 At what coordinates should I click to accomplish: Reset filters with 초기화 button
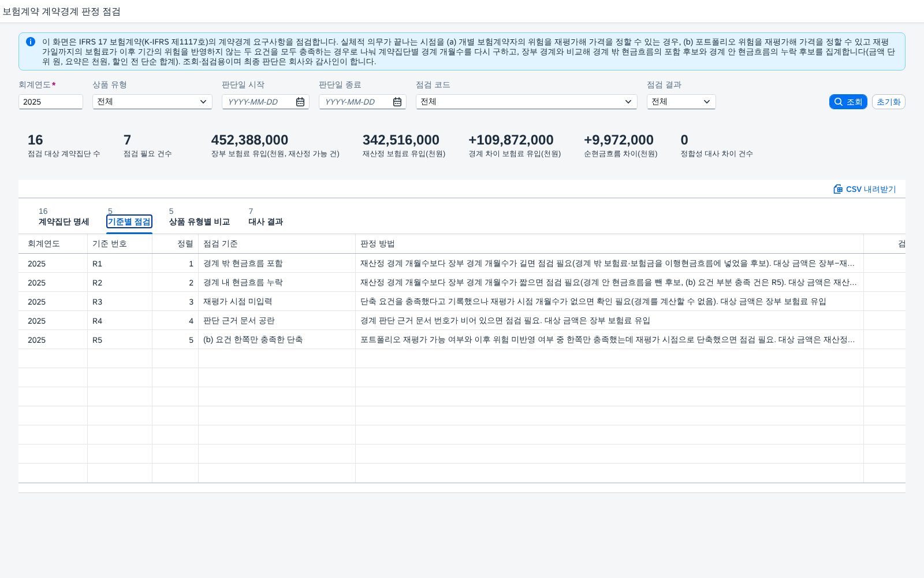888,102
